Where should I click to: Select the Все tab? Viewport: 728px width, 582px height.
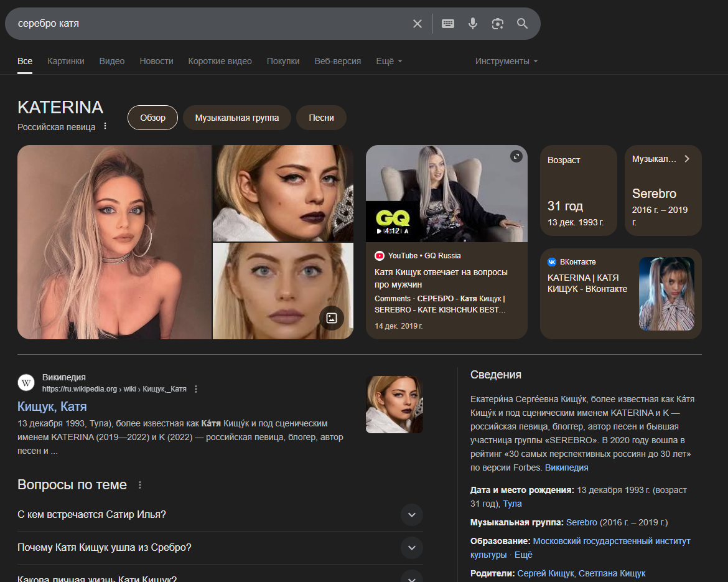pyautogui.click(x=25, y=61)
